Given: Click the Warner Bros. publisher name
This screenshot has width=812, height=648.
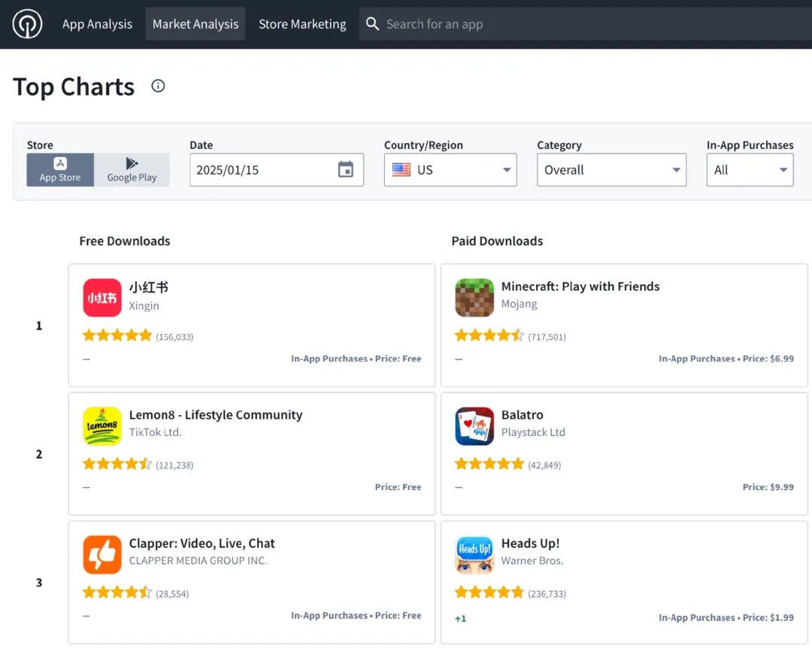Looking at the screenshot, I should point(532,561).
